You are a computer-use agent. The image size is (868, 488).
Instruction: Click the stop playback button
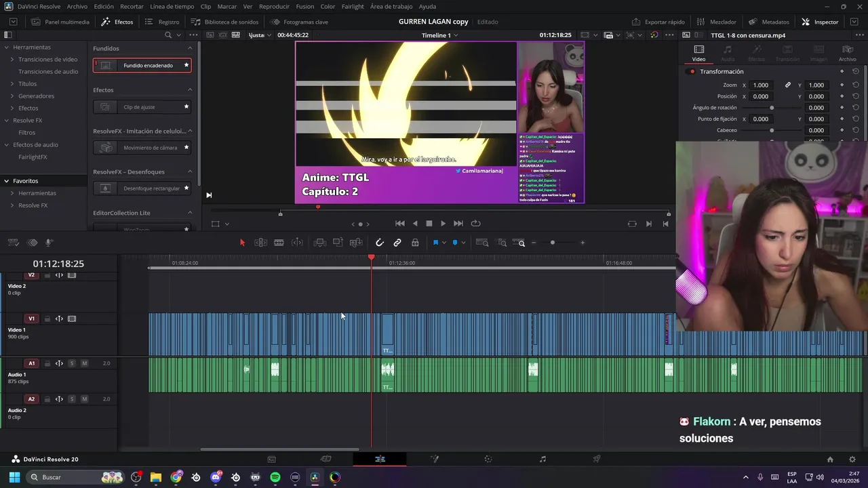[x=429, y=224]
